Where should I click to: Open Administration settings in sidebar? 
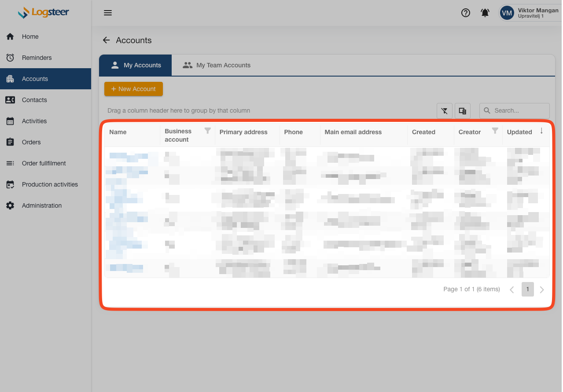coord(41,205)
